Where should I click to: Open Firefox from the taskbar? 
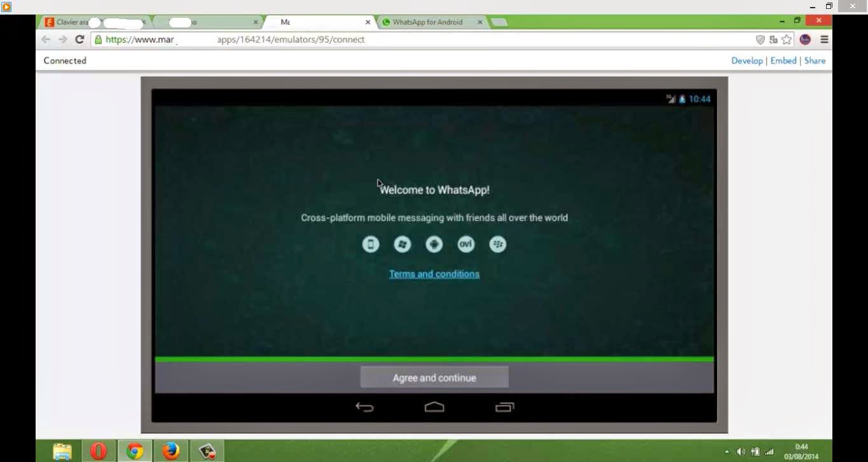click(170, 451)
